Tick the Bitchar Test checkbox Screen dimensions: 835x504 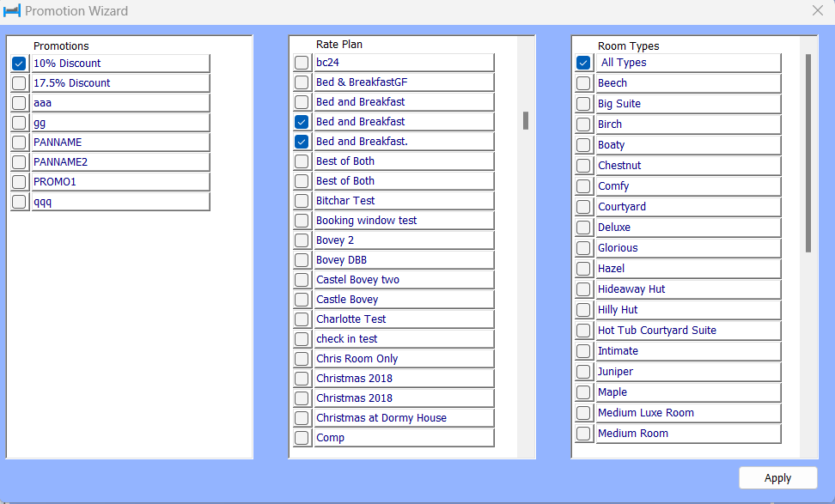click(x=302, y=201)
